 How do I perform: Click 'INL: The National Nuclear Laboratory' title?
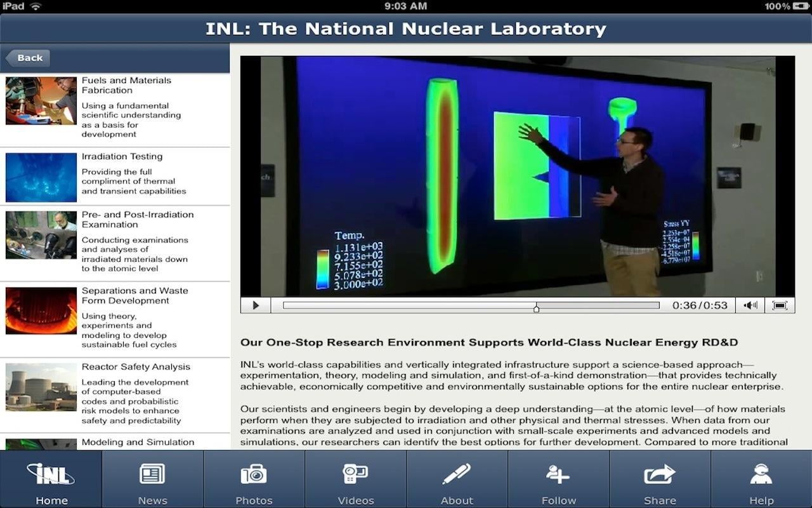pyautogui.click(x=406, y=29)
